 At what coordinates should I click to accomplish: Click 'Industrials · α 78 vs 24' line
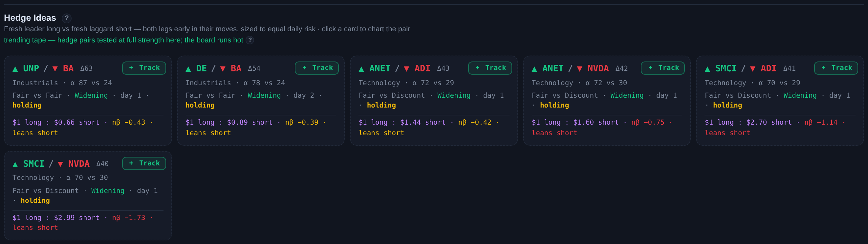[235, 83]
